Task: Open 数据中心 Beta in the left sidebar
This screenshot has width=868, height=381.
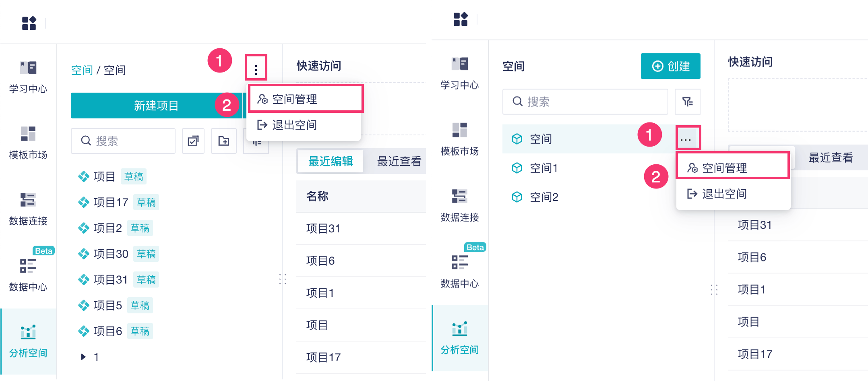Action: (x=28, y=275)
